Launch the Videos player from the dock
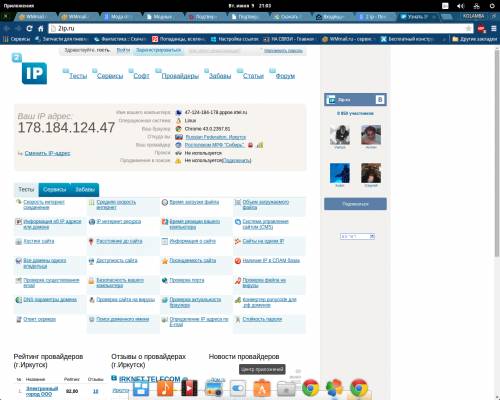Image resolution: width=500 pixels, height=400 pixels. tap(189, 388)
